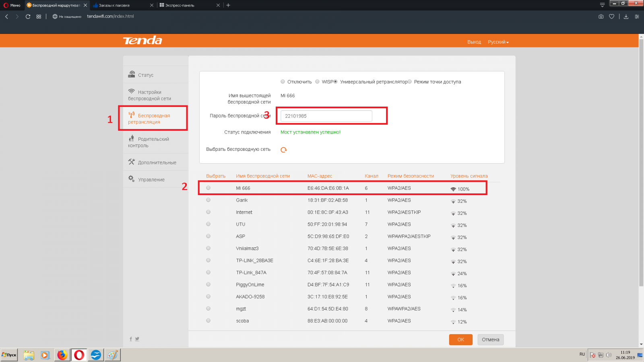
Task: Click the Twitter icon at sidebar bottom
Action: [137, 339]
